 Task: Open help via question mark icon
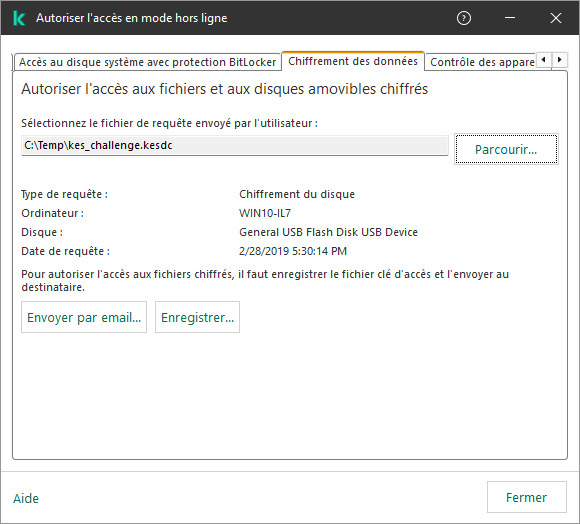463,18
